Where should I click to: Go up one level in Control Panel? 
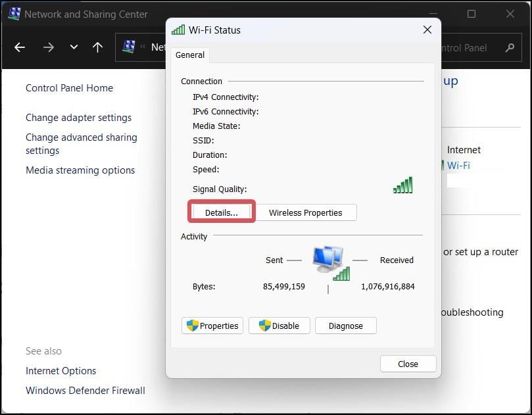pyautogui.click(x=98, y=47)
